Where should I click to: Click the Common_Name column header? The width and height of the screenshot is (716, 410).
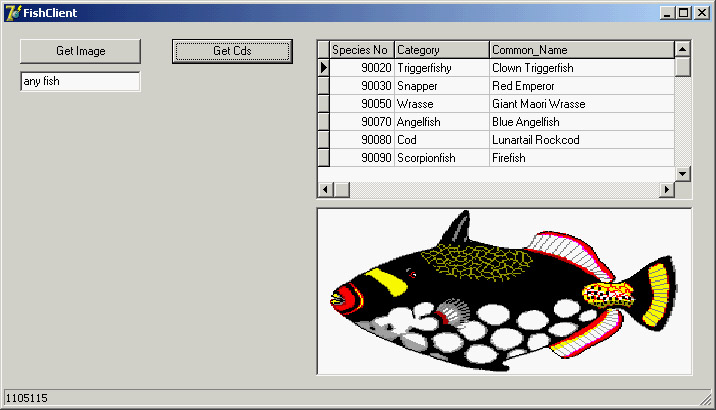[x=581, y=50]
